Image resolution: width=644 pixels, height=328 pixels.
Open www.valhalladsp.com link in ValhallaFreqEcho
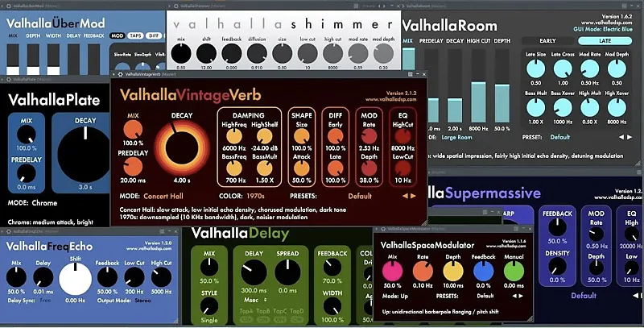pyautogui.click(x=149, y=249)
